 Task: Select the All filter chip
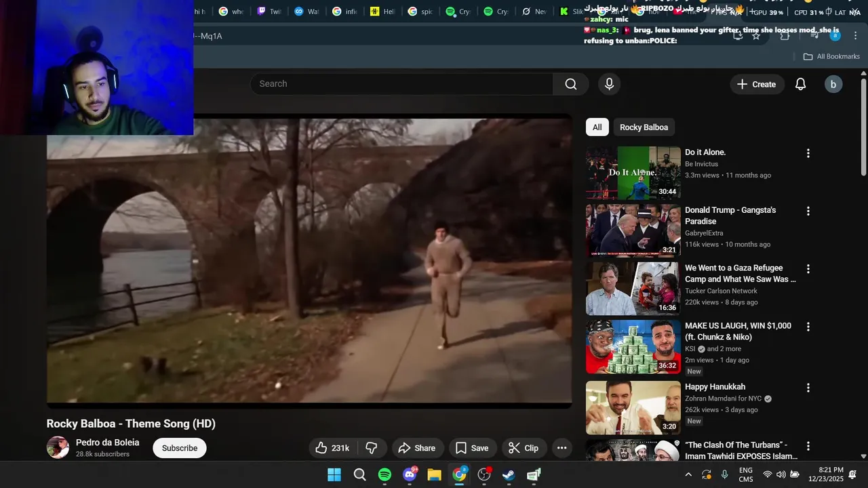tap(597, 127)
